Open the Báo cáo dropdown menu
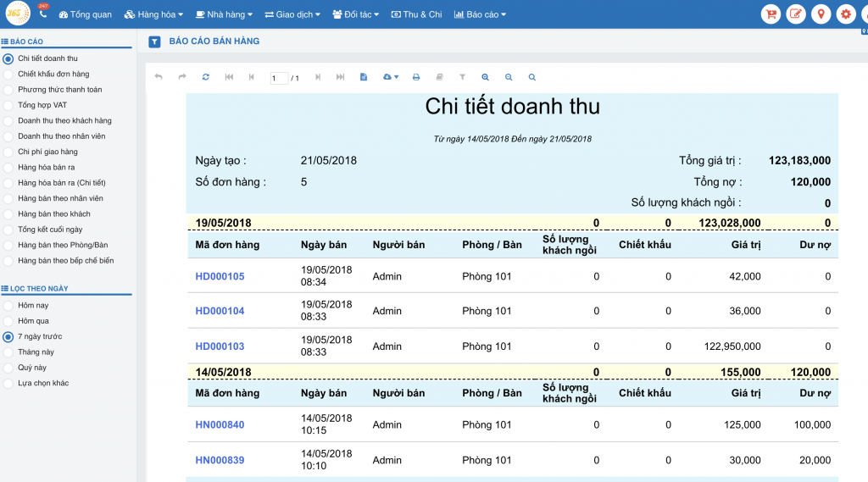 481,14
